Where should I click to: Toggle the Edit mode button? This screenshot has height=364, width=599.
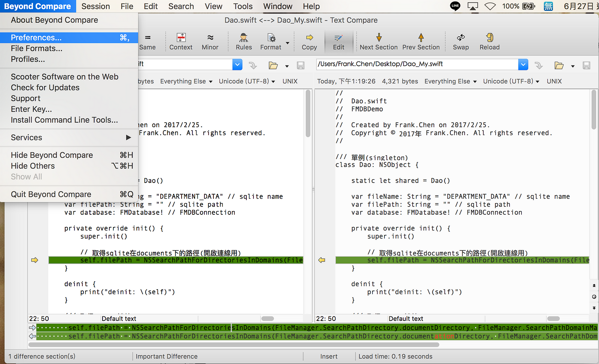point(338,42)
